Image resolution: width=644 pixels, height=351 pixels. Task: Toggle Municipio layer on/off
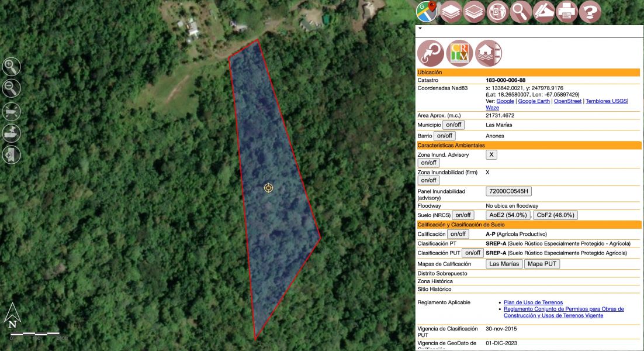tap(453, 125)
